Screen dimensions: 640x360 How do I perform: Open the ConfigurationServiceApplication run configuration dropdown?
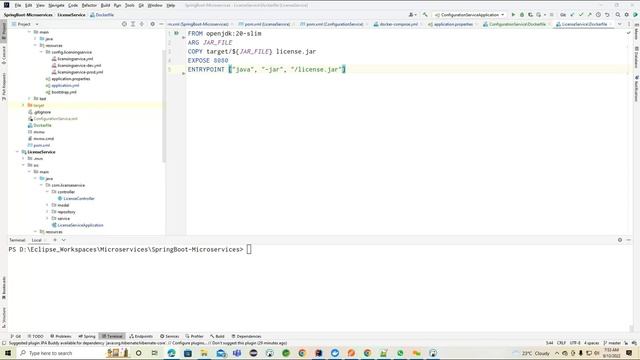click(x=469, y=15)
